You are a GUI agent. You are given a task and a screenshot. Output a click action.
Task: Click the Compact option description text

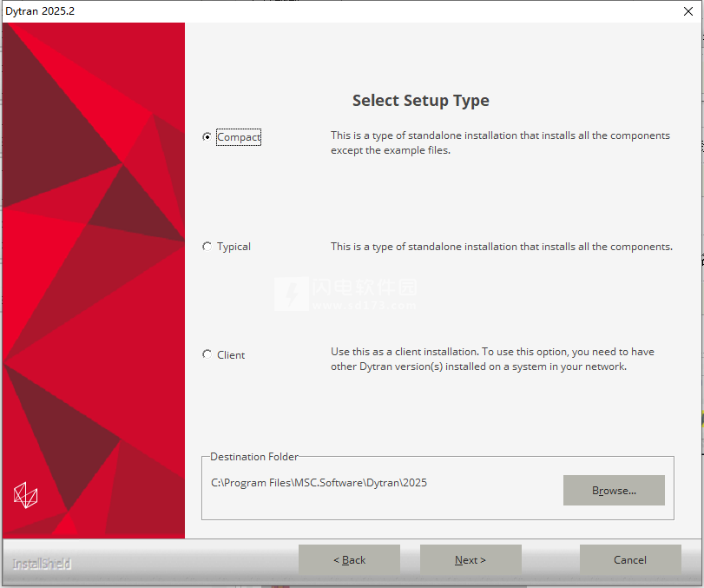499,142
